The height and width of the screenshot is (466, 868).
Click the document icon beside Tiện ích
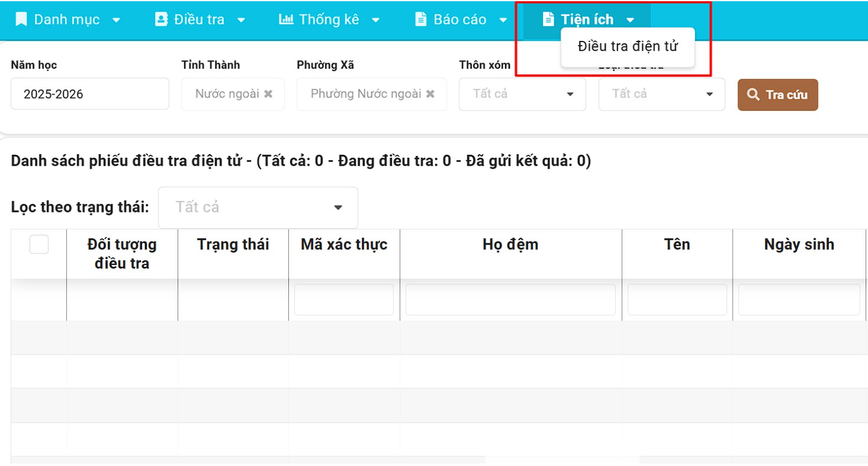[x=548, y=19]
